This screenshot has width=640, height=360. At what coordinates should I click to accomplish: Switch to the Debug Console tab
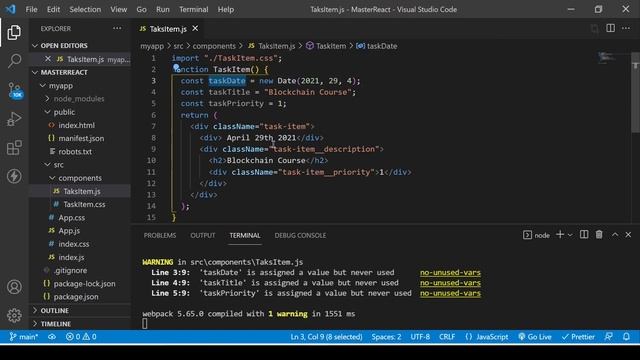coord(300,236)
